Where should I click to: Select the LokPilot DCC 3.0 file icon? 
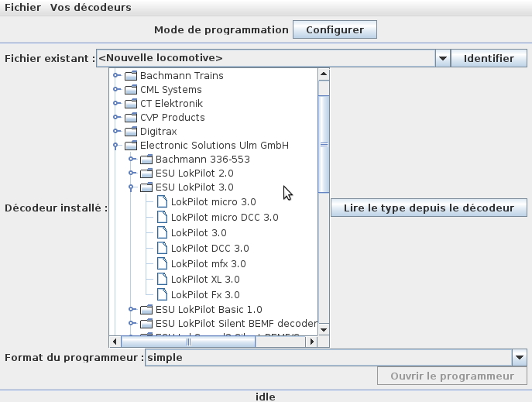tap(162, 249)
